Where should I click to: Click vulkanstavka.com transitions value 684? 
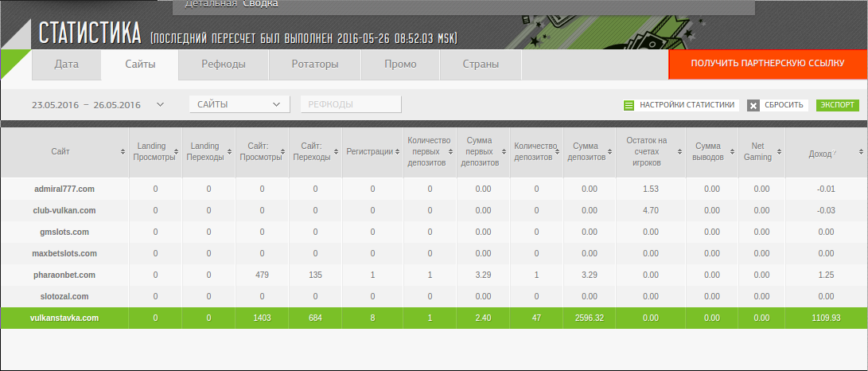tap(315, 318)
